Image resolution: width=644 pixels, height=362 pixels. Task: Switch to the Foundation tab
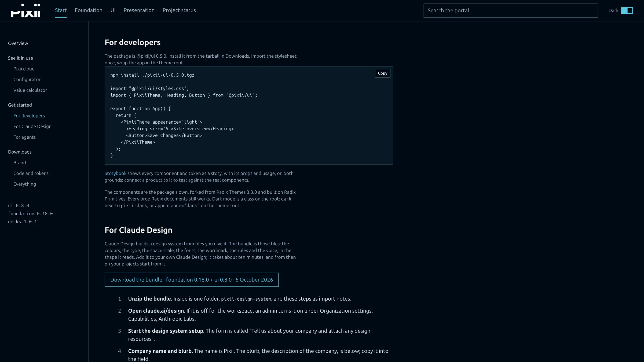[89, 10]
